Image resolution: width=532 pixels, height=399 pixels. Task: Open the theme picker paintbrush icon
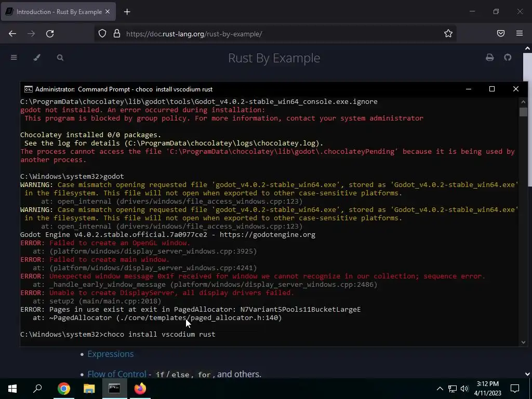(x=37, y=58)
